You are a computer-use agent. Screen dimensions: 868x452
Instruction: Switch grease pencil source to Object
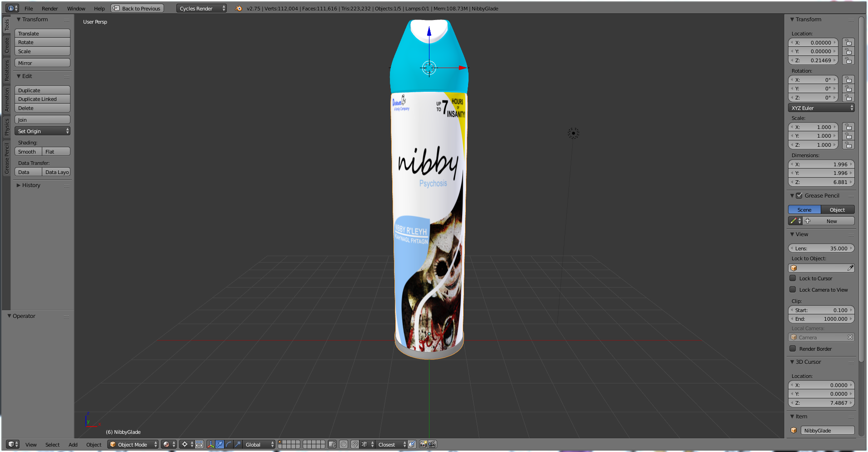838,209
